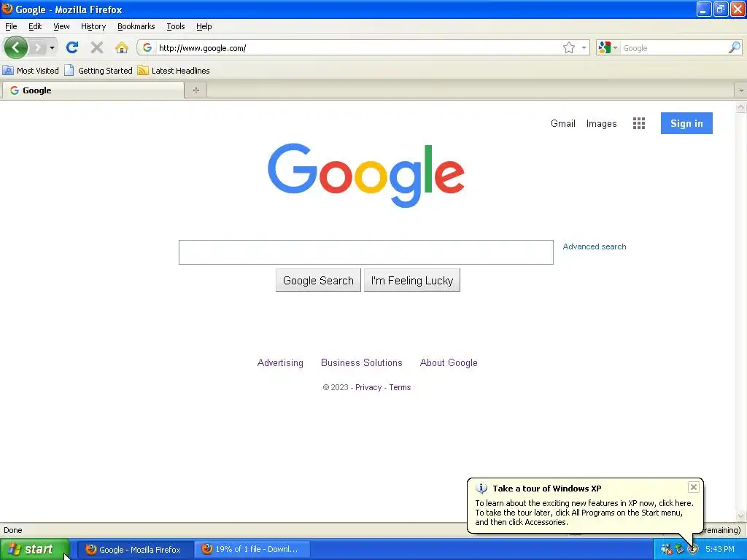
Task: Click the Firefox icon in the title bar
Action: (x=7, y=9)
